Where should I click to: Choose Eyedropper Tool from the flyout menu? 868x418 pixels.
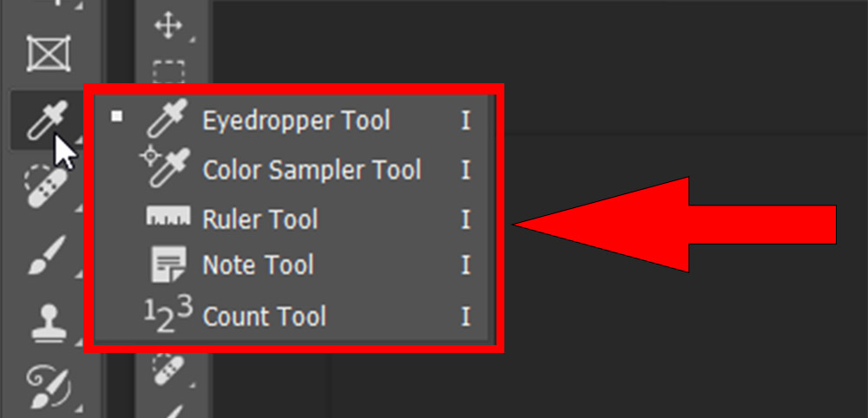coord(296,121)
